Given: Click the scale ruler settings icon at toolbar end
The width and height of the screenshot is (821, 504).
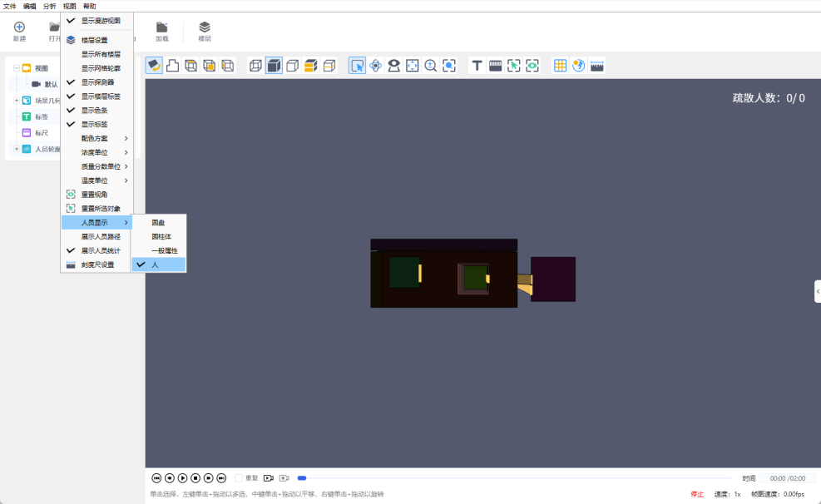Looking at the screenshot, I should (597, 66).
